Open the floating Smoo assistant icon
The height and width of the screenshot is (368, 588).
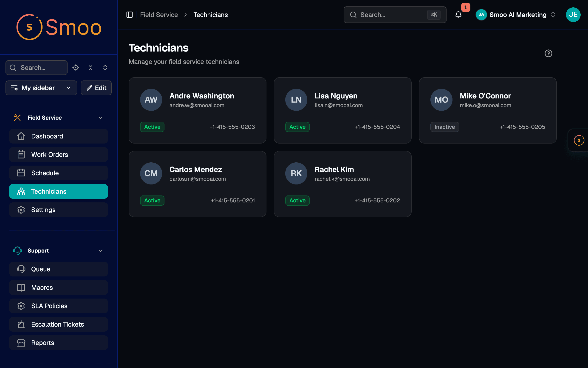pyautogui.click(x=579, y=140)
